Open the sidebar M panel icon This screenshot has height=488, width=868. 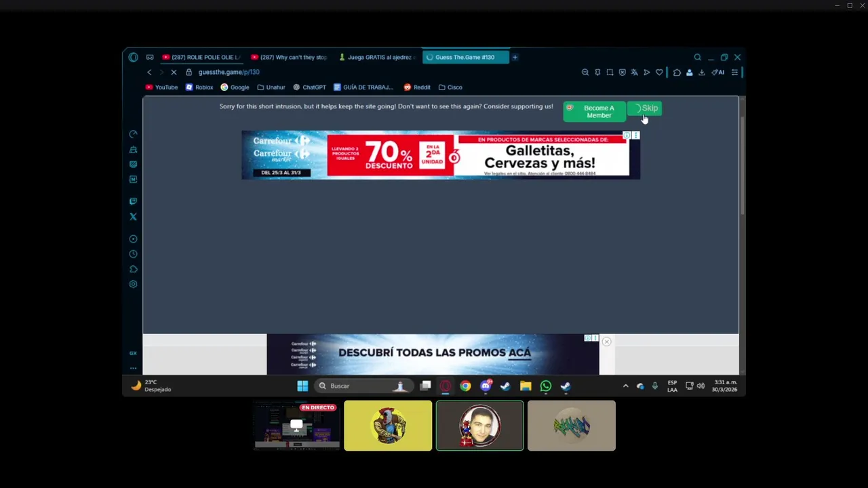pos(133,180)
